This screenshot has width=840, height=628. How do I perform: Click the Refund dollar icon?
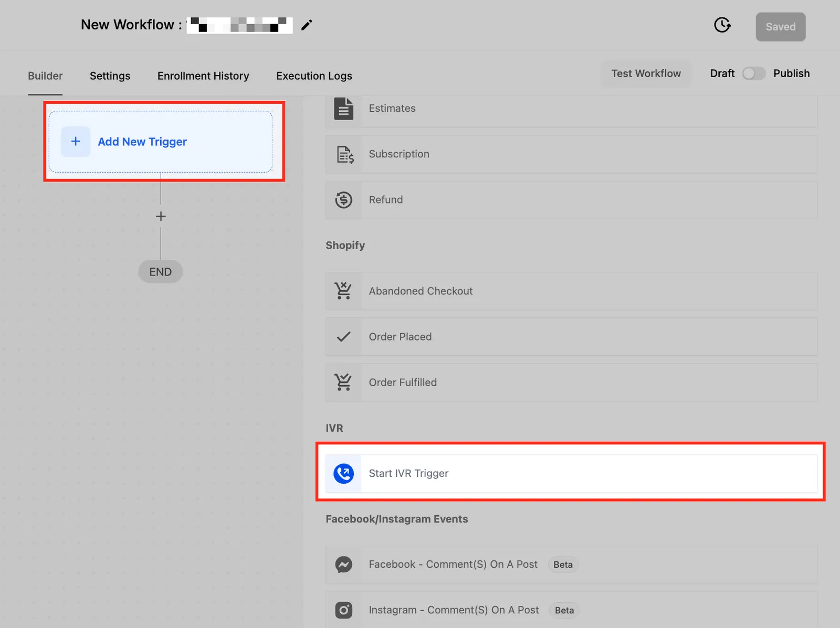click(344, 200)
